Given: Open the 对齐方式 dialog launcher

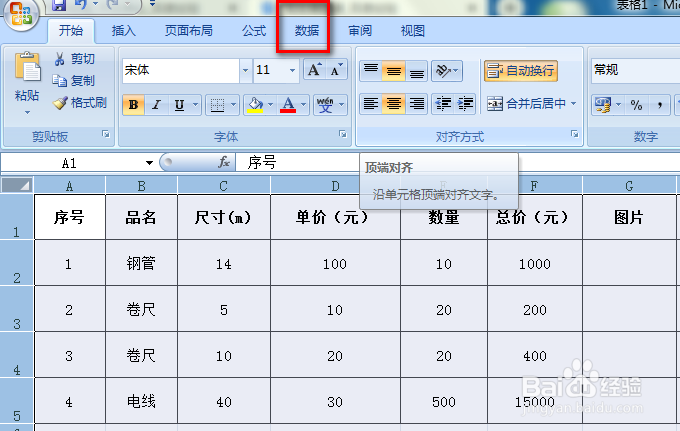Looking at the screenshot, I should 575,134.
